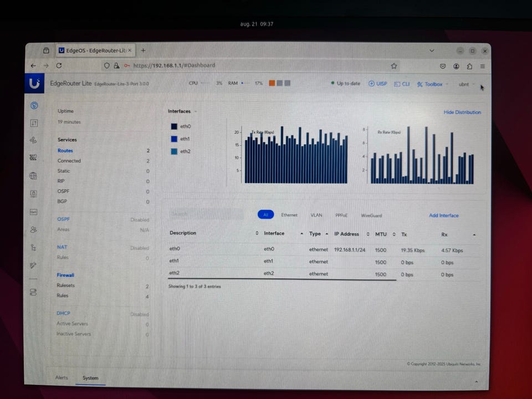Open the Firewall/NAT brick wall sidebar icon
This screenshot has height=399, width=532.
[x=34, y=157]
